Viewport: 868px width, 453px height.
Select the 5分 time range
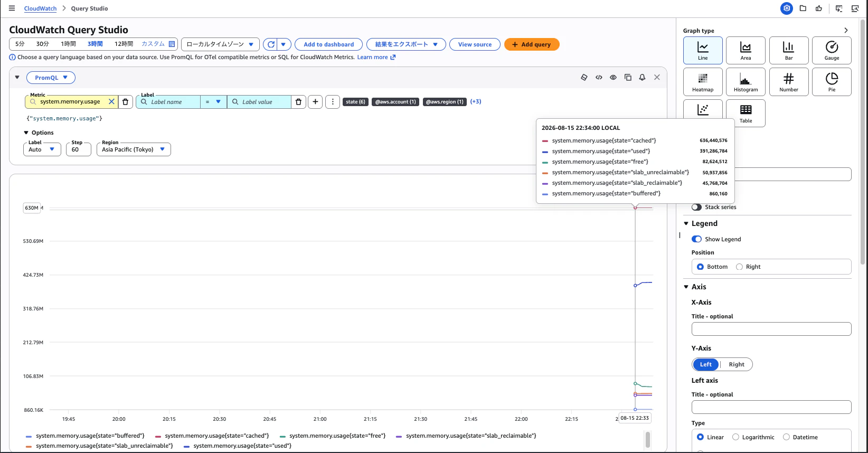click(20, 44)
